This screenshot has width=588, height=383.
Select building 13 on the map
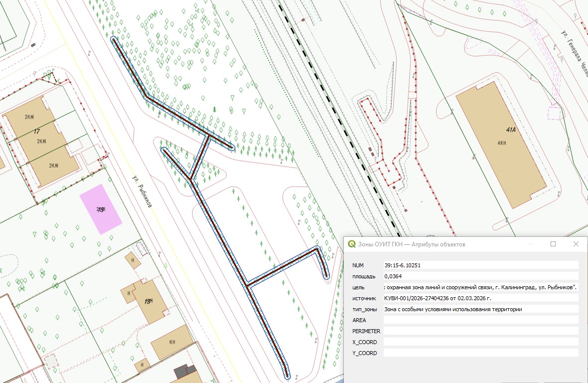click(x=147, y=300)
